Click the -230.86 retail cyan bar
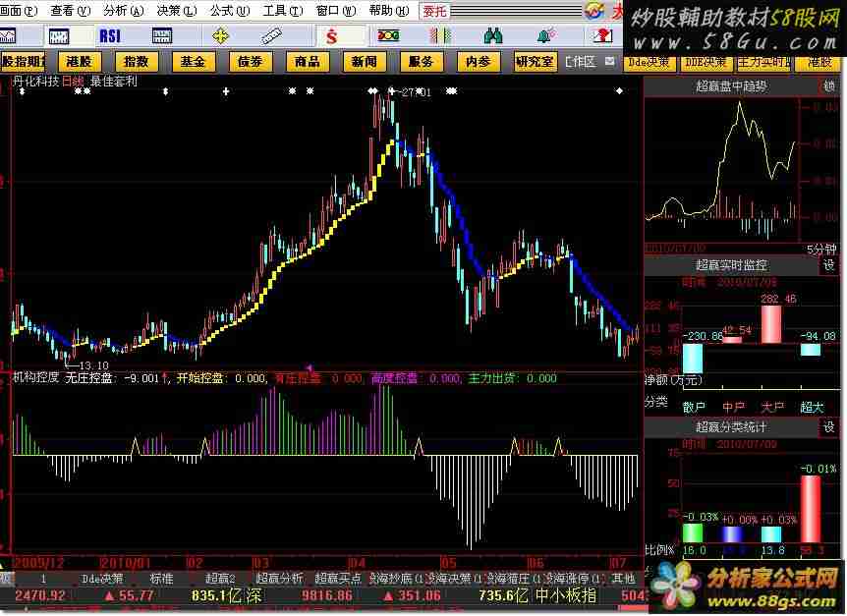The image size is (847, 616). (x=693, y=359)
